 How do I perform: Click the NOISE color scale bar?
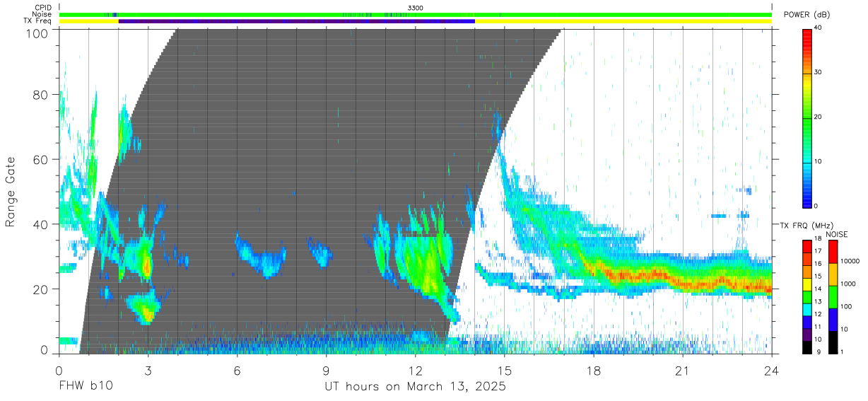coord(833,297)
